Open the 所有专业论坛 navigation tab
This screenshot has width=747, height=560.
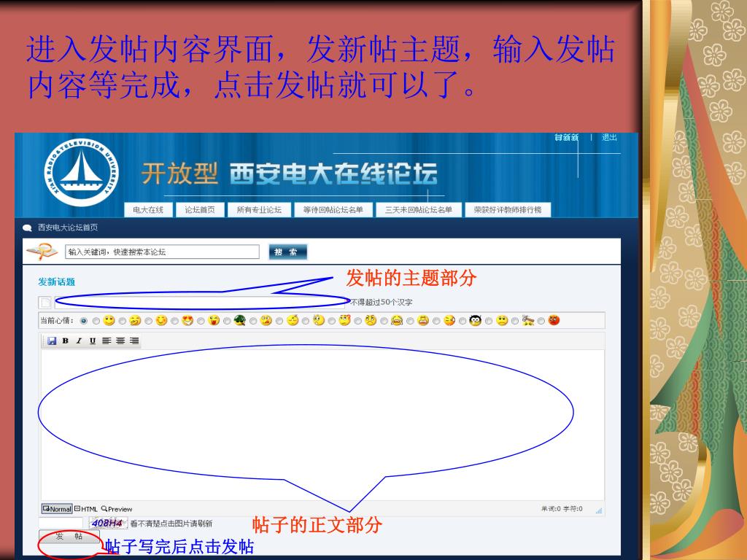[259, 209]
